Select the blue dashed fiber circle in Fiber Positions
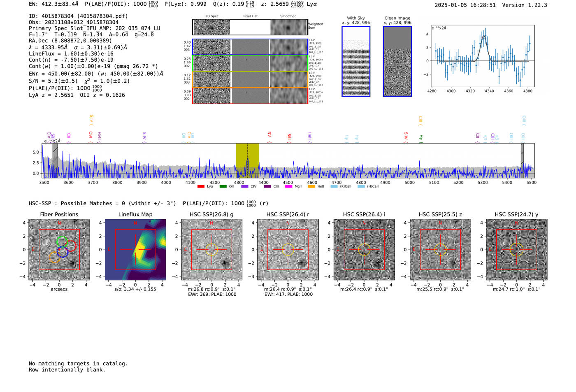 (x=62, y=252)
